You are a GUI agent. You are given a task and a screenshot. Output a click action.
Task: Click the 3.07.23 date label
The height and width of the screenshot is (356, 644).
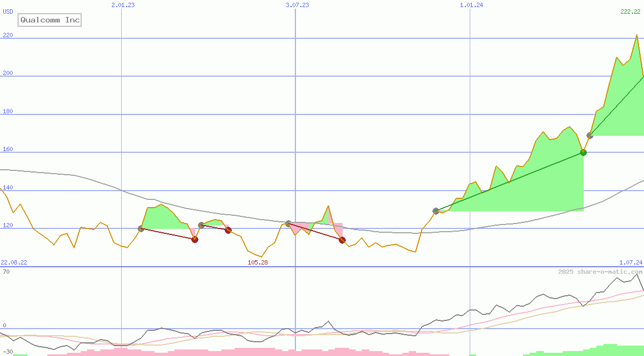coord(297,5)
